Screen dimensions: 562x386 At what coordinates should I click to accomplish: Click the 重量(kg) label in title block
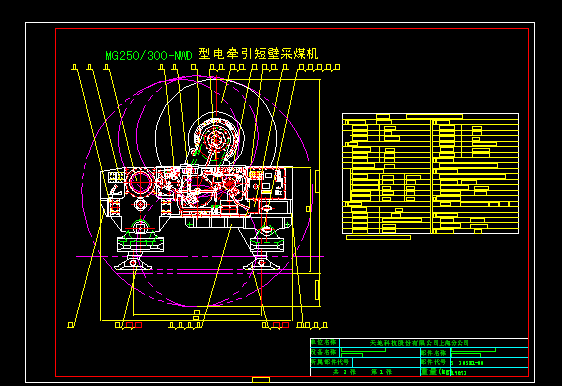click(x=436, y=372)
